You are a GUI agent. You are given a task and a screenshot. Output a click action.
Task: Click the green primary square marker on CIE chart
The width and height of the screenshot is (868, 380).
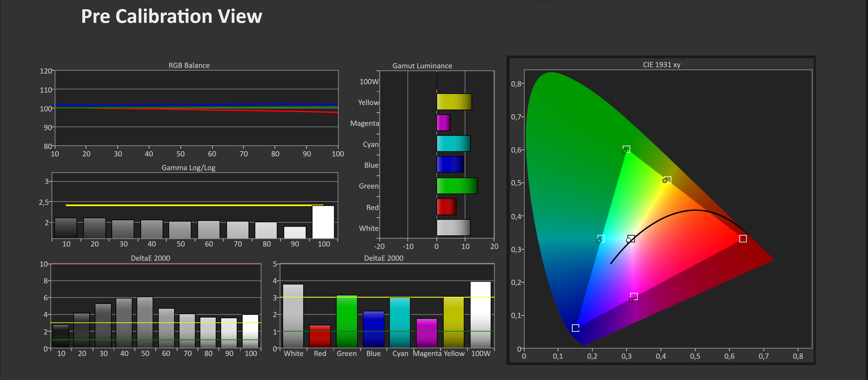[626, 149]
